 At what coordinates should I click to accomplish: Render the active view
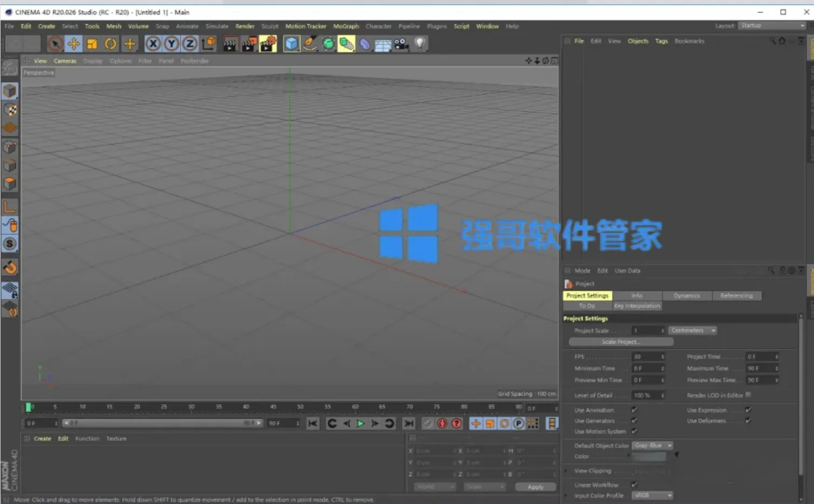pos(230,44)
